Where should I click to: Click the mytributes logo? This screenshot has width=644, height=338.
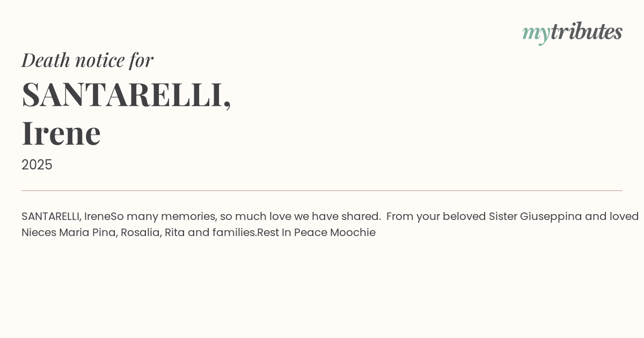point(572,32)
